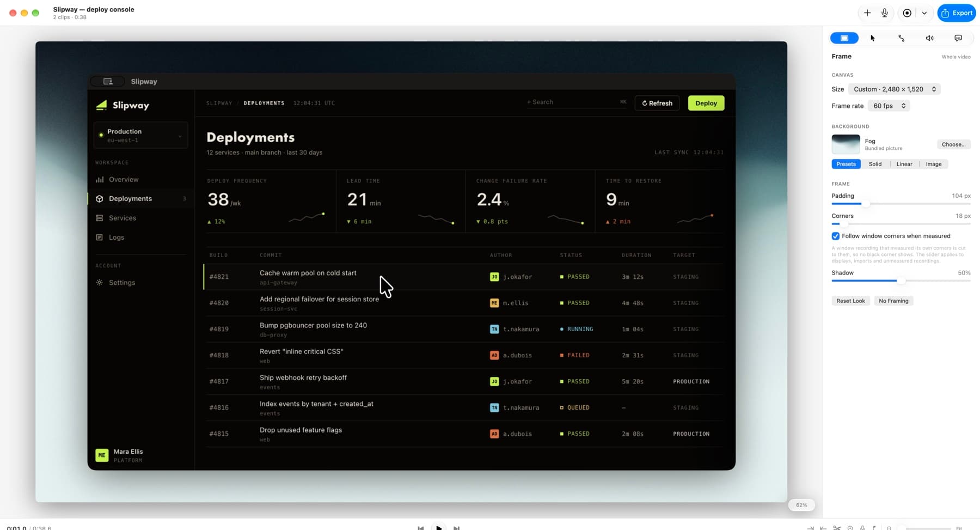Open the captions speech bubble tab
Screen dimensions: 980x530
click(958, 38)
